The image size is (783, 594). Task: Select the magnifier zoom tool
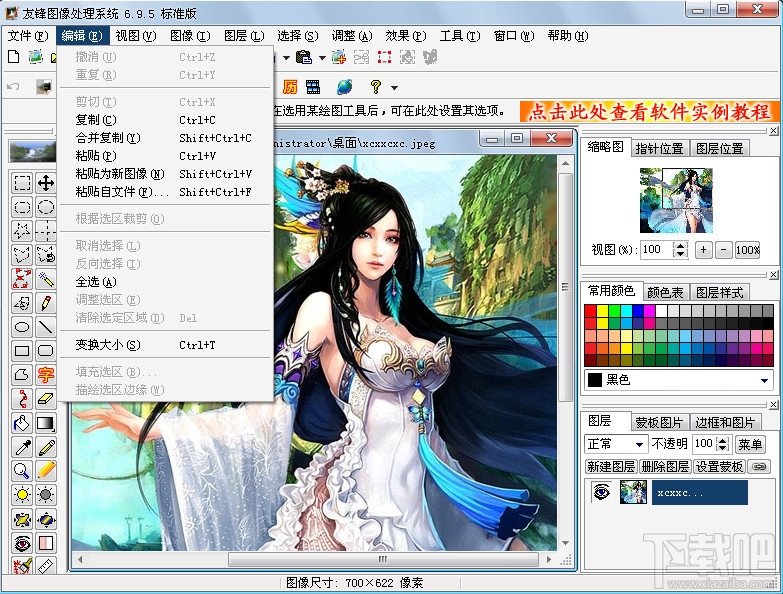(x=22, y=471)
